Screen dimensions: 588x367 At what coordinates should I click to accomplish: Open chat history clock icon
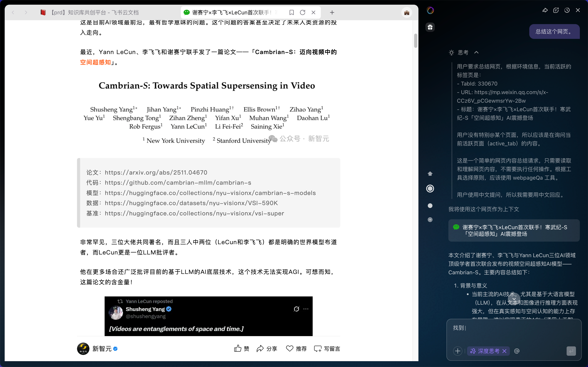point(567,10)
